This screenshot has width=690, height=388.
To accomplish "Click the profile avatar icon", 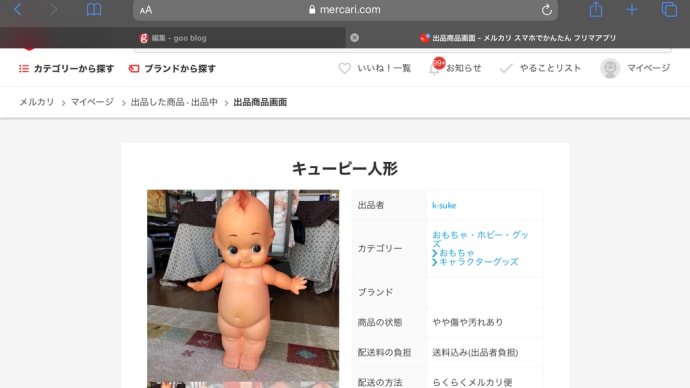I will click(610, 68).
